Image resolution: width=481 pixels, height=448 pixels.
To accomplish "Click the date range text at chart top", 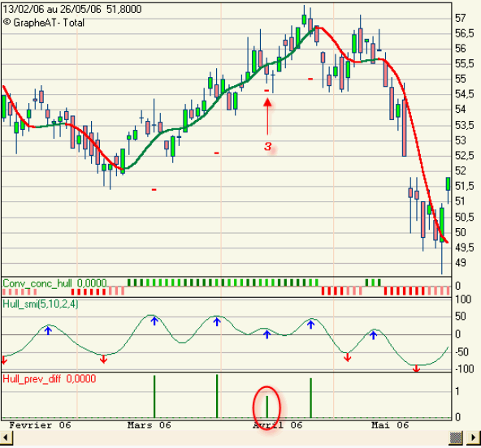I will 52,9.
